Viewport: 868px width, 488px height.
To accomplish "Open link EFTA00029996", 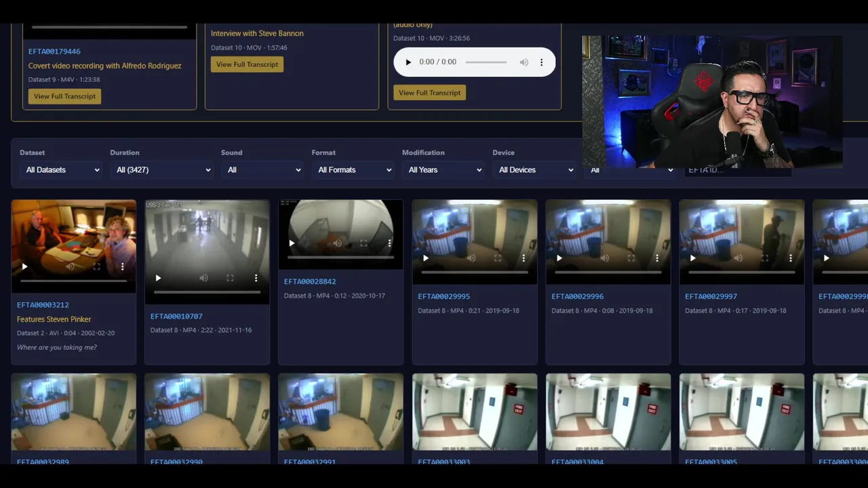I will 577,297.
